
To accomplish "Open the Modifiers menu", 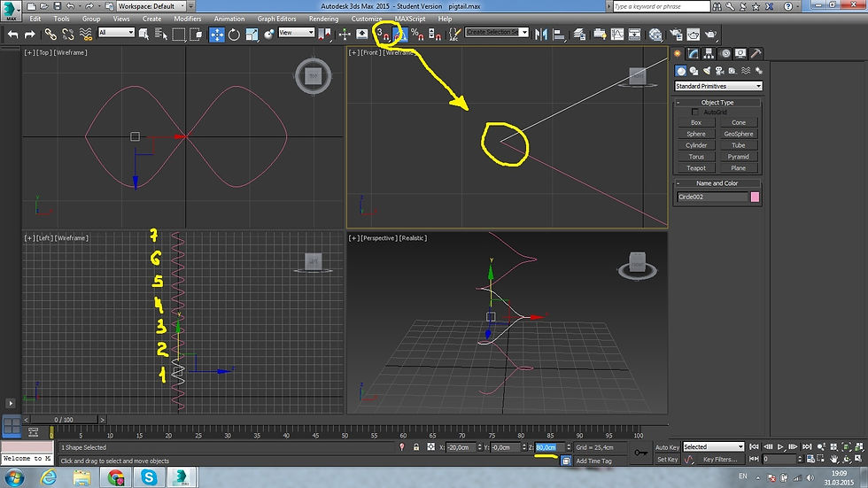I will coord(187,19).
